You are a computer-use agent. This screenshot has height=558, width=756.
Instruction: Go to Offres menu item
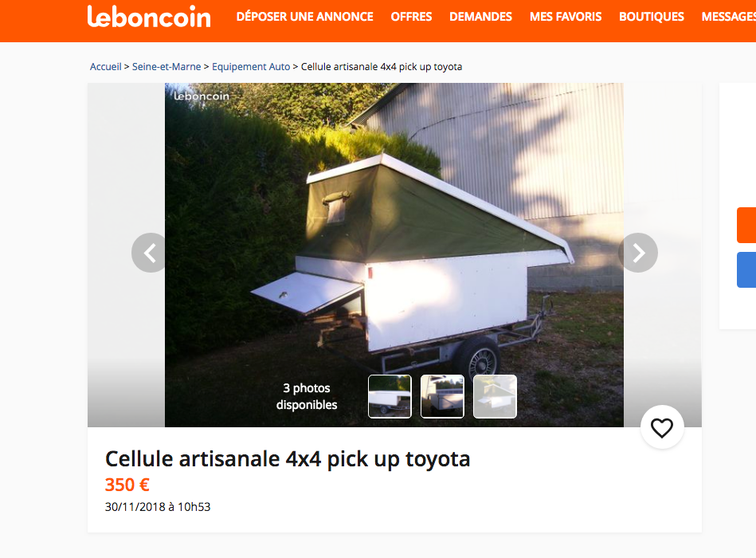pos(411,17)
